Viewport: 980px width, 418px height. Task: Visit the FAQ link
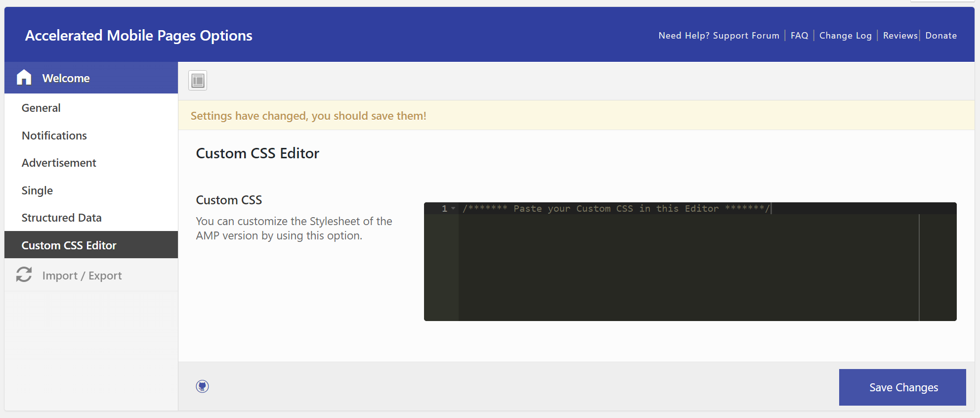(x=799, y=36)
